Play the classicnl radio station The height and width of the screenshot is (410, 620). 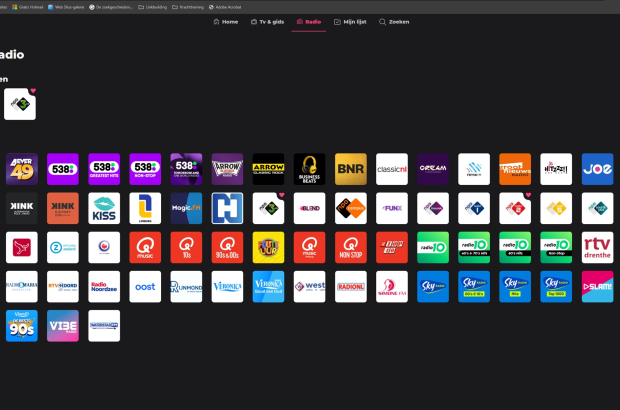pyautogui.click(x=391, y=169)
